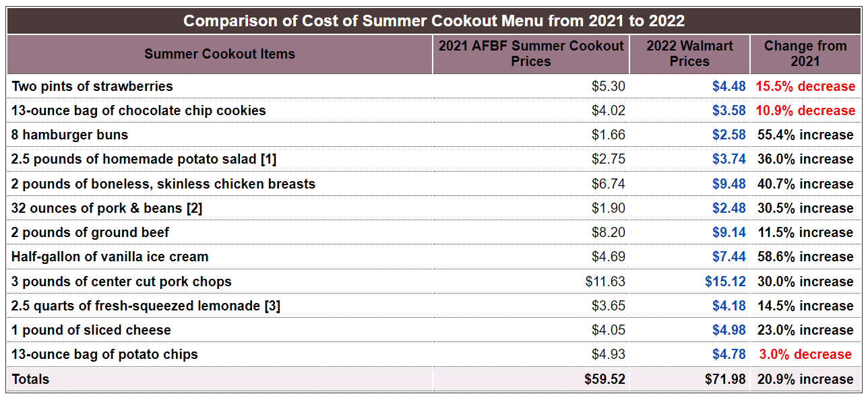Open the $15.12 pork chops price link
This screenshot has width=868, height=400.
(725, 281)
